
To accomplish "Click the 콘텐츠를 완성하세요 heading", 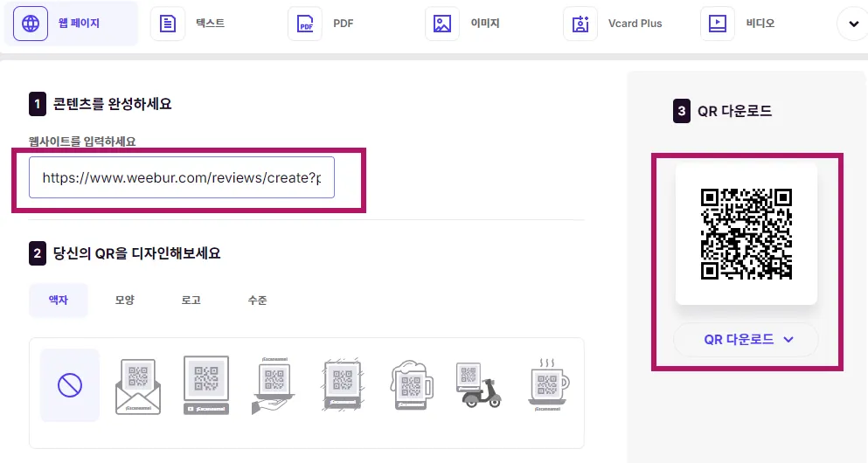I will pyautogui.click(x=113, y=104).
